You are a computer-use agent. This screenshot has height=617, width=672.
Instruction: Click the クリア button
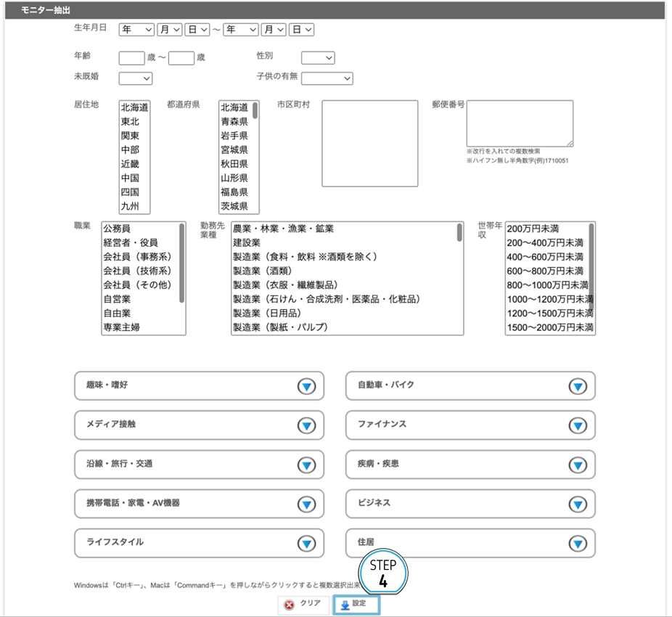coord(303,605)
